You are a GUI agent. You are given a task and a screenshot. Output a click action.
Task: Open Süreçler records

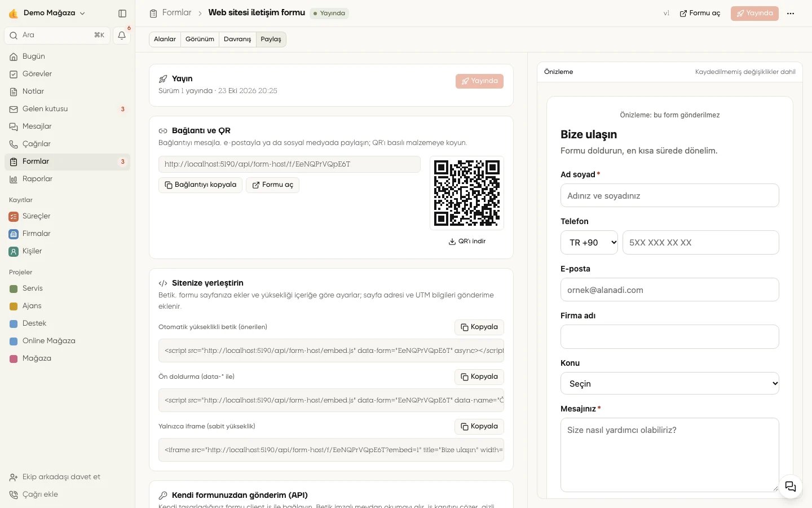68,216
